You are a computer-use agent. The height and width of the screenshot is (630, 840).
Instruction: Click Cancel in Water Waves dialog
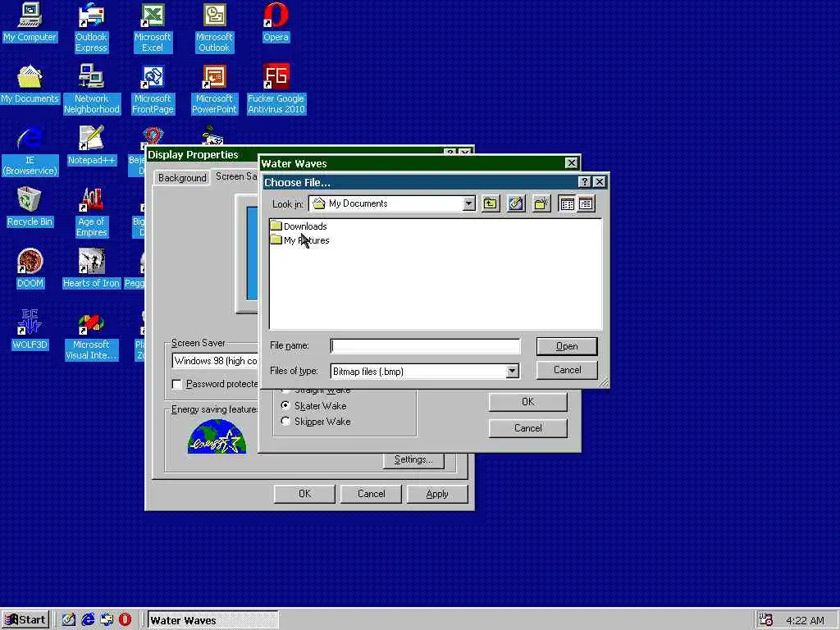coord(527,428)
